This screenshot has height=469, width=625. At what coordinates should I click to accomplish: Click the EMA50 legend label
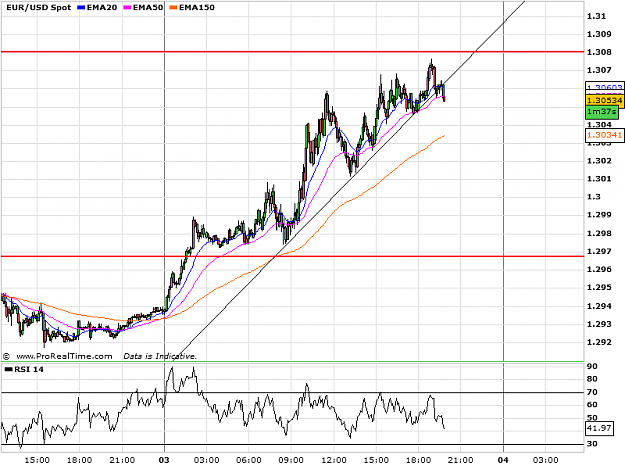click(x=148, y=7)
